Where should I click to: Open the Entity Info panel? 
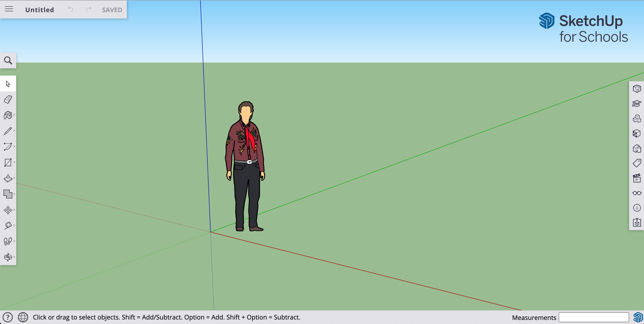[637, 89]
